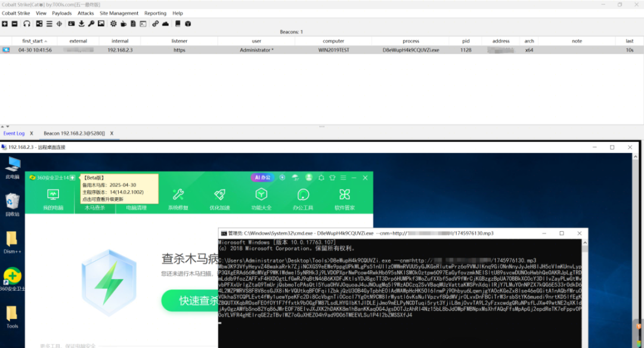Image resolution: width=644 pixels, height=348 pixels.
Task: Open 优化加速 tab in 360 Security
Action: 219,200
